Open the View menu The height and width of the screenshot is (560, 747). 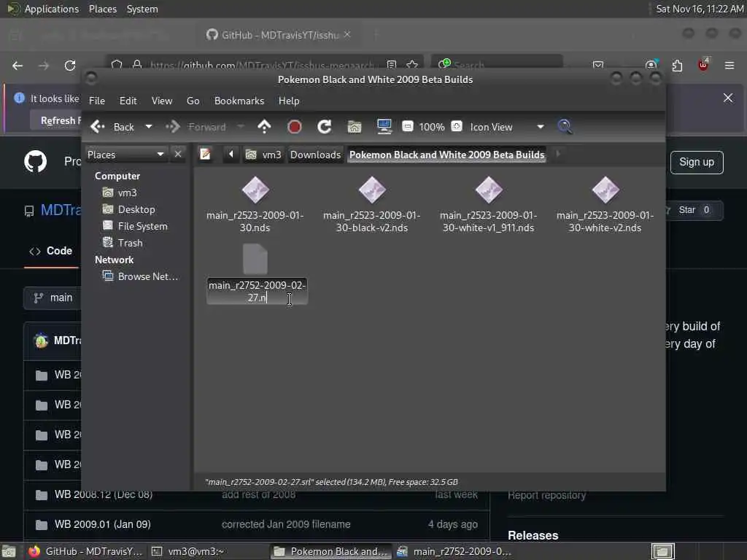pyautogui.click(x=162, y=101)
